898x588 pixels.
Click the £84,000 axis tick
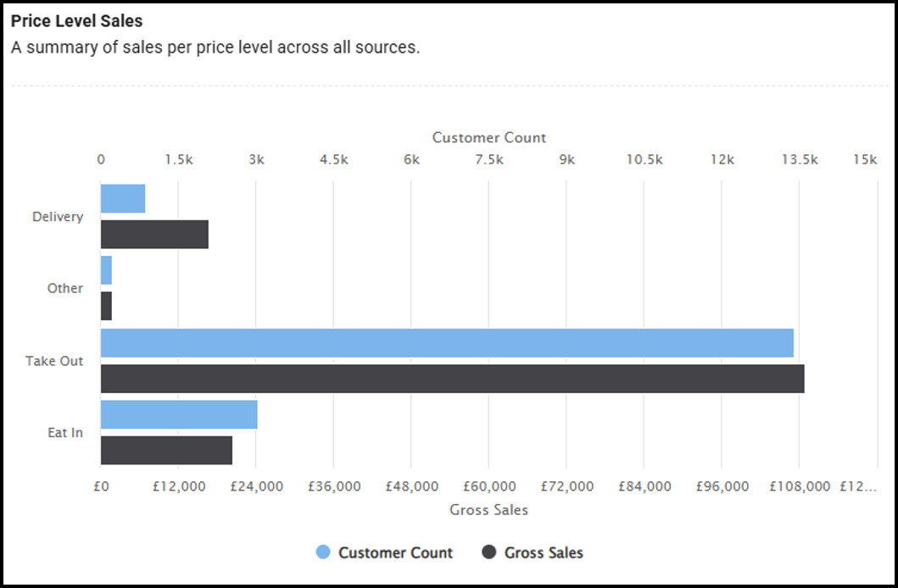[x=644, y=487]
